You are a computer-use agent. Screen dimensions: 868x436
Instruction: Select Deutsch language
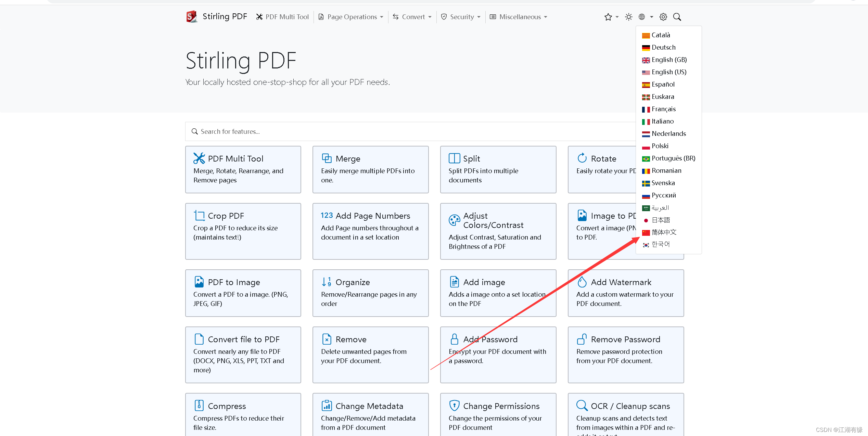point(668,47)
